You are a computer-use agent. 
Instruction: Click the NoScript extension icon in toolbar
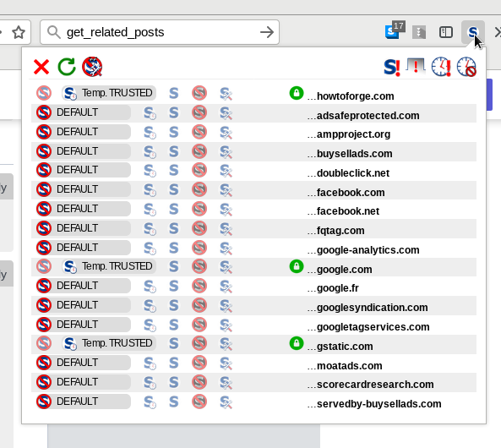coord(473,32)
